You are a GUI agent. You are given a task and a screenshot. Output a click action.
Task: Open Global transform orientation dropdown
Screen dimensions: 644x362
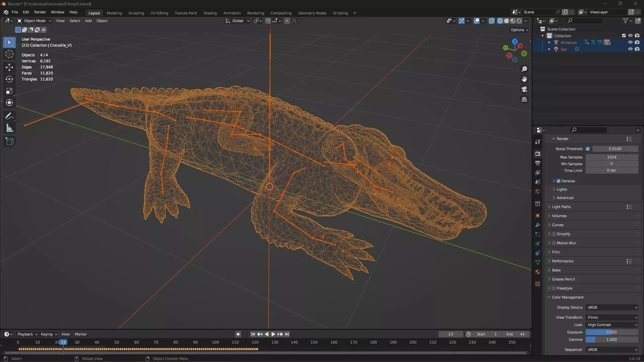[237, 21]
